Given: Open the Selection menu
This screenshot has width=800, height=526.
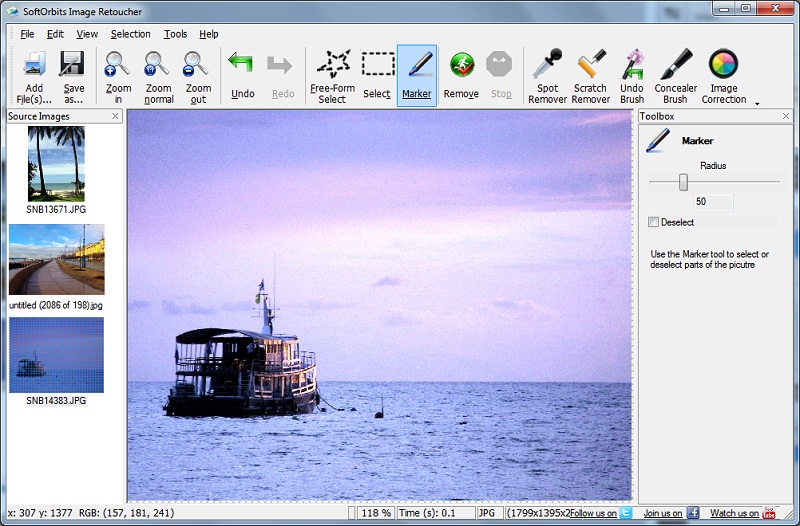Looking at the screenshot, I should click(131, 34).
